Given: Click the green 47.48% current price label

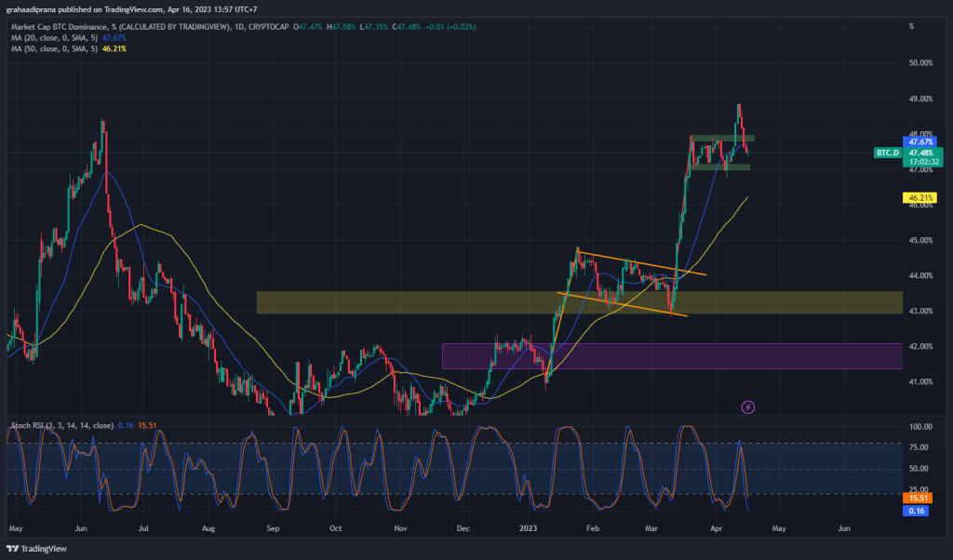Looking at the screenshot, I should tap(922, 153).
